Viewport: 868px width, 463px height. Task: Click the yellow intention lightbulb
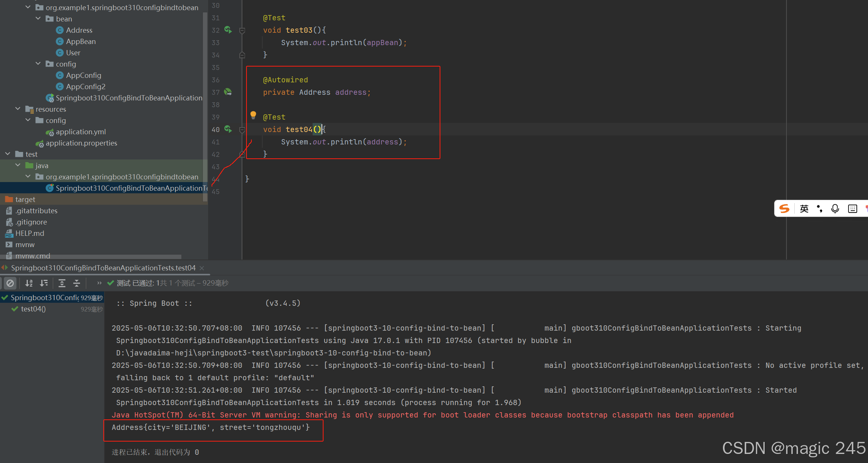pos(253,115)
